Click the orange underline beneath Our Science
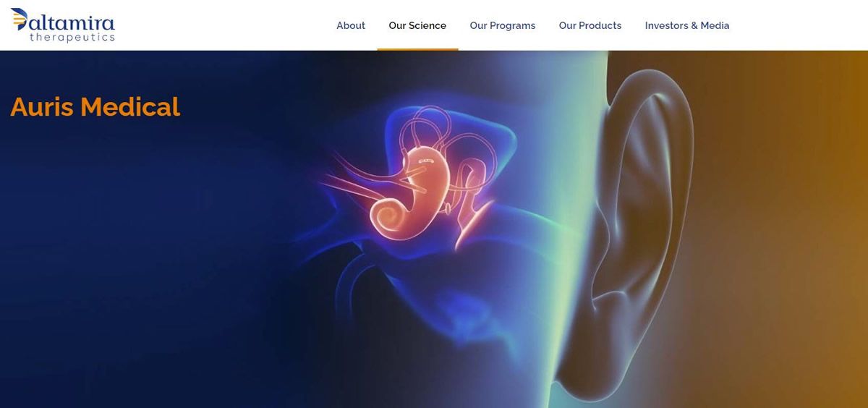This screenshot has height=408, width=868. pyautogui.click(x=417, y=49)
